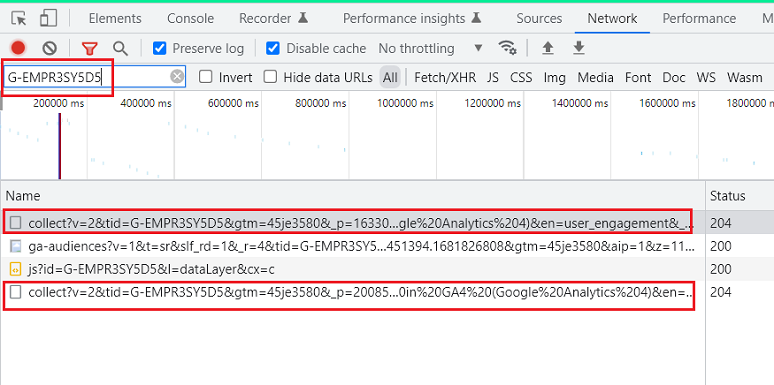Stop recording network log with red button

click(18, 48)
